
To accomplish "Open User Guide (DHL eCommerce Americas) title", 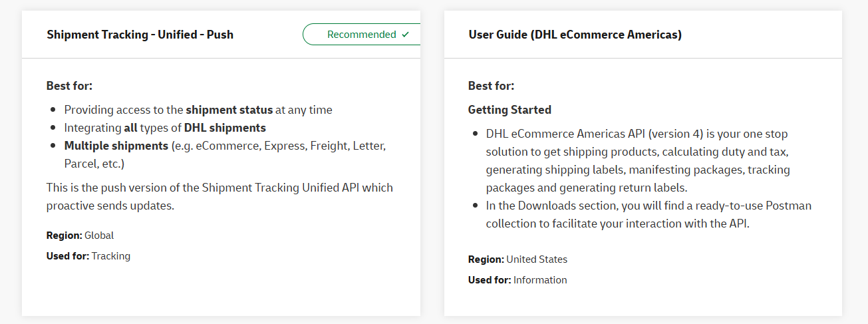I will coord(575,35).
